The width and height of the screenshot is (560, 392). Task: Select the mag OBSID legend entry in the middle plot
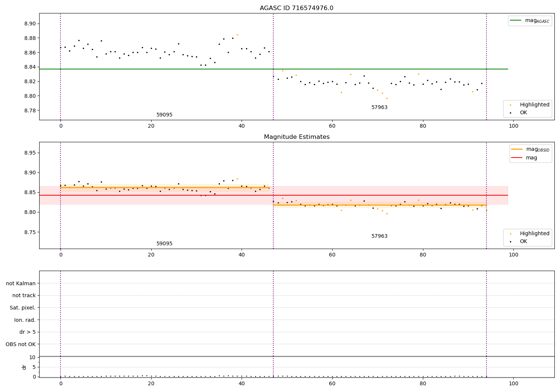pyautogui.click(x=531, y=149)
